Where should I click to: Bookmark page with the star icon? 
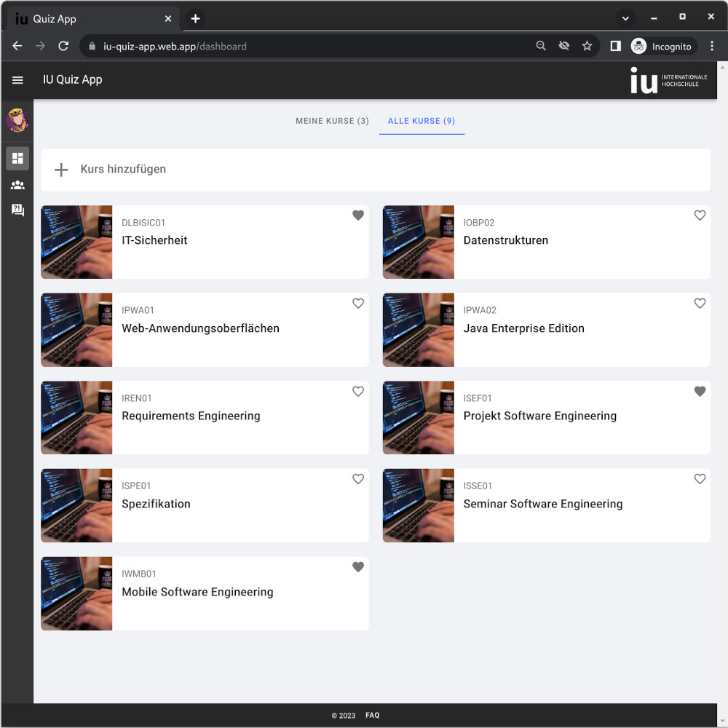(x=587, y=46)
